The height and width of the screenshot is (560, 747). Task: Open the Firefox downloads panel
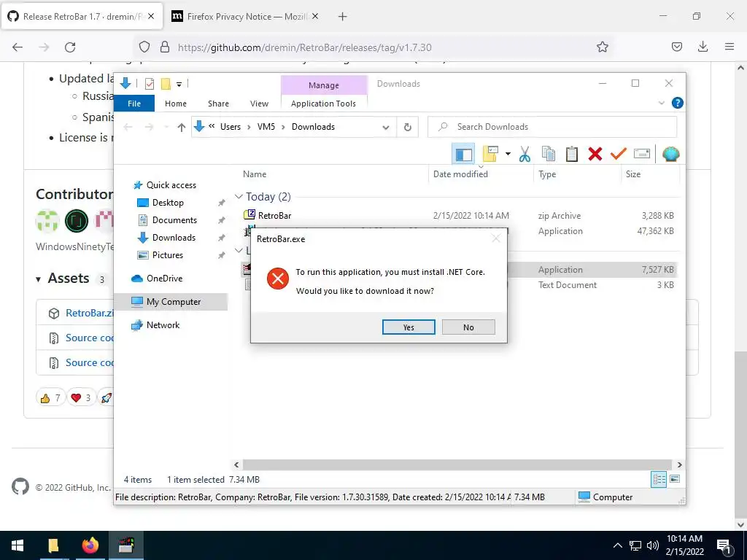pyautogui.click(x=703, y=47)
